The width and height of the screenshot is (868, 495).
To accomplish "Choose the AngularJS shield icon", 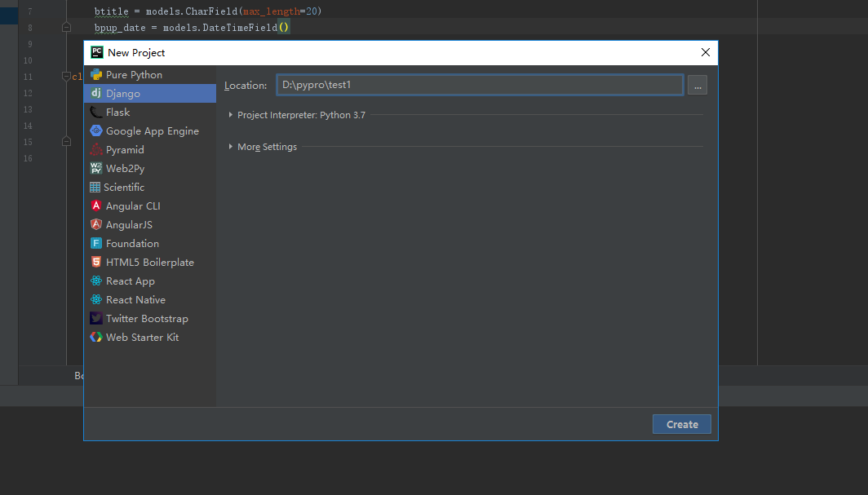I will pos(96,224).
